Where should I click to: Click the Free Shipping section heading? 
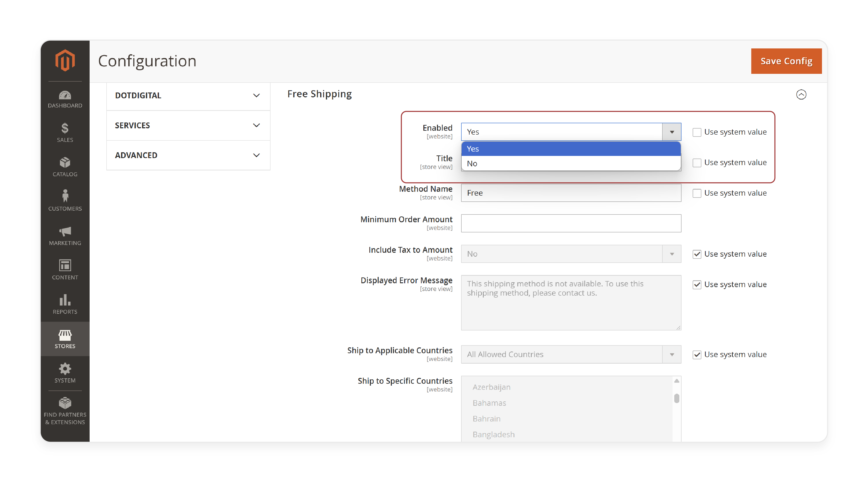319,94
